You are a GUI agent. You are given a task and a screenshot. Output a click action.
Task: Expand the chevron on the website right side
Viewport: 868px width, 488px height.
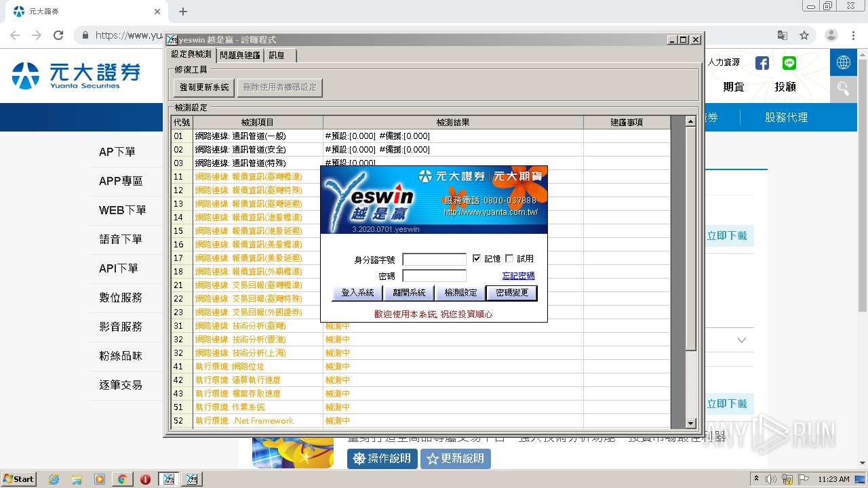click(x=741, y=340)
